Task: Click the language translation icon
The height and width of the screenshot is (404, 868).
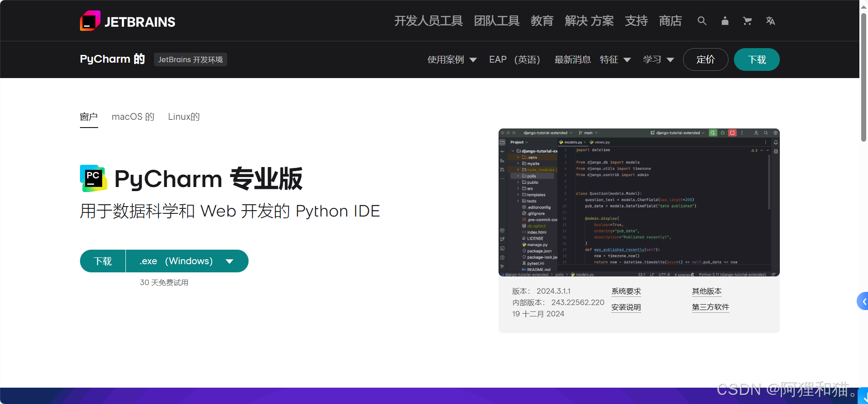Action: pos(770,21)
